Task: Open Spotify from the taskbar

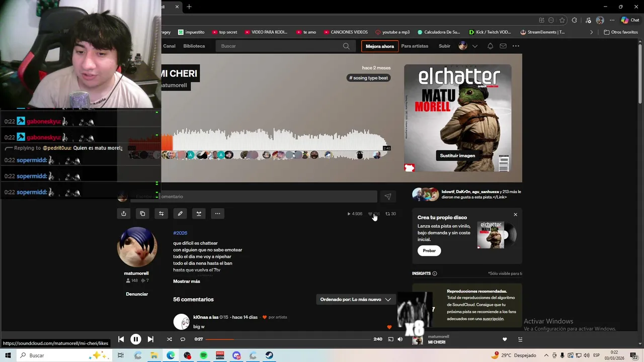Action: pos(203,355)
